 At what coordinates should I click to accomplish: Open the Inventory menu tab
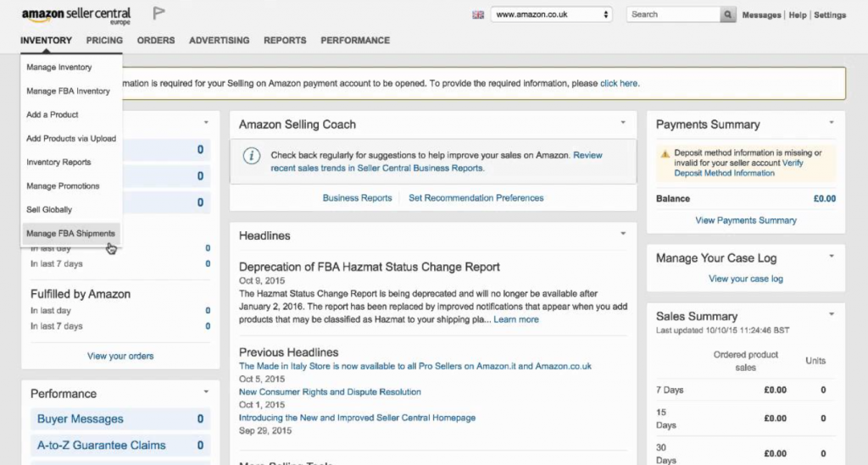tap(46, 41)
